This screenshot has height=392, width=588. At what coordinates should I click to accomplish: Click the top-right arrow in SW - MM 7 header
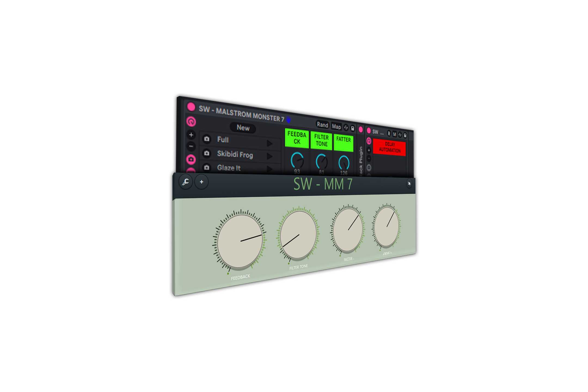click(409, 183)
